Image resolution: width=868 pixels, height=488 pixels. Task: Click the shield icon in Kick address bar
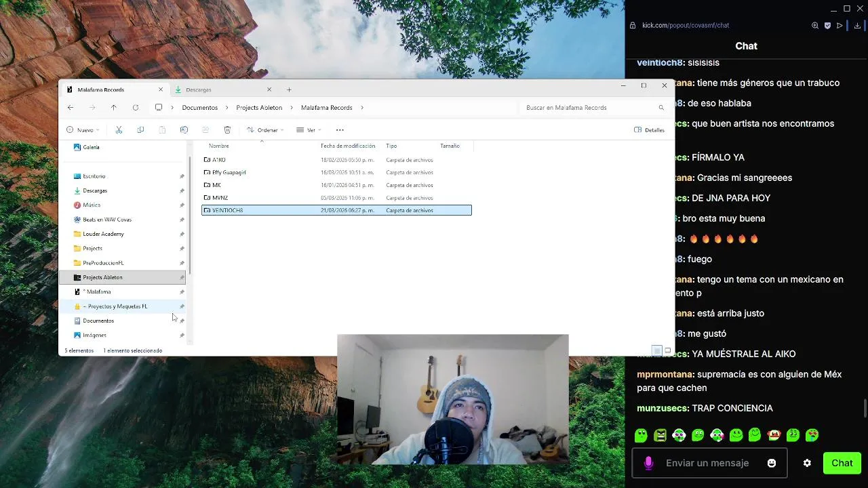(x=827, y=26)
